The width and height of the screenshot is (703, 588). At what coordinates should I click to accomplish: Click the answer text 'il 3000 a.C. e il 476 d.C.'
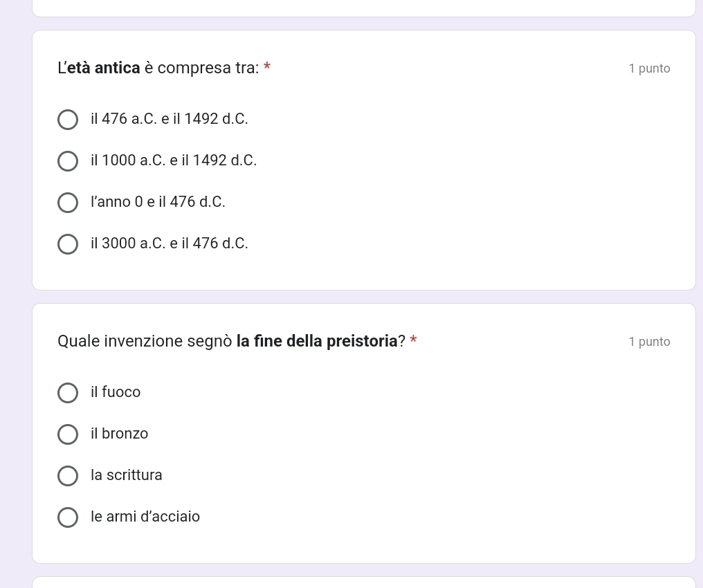pos(169,244)
